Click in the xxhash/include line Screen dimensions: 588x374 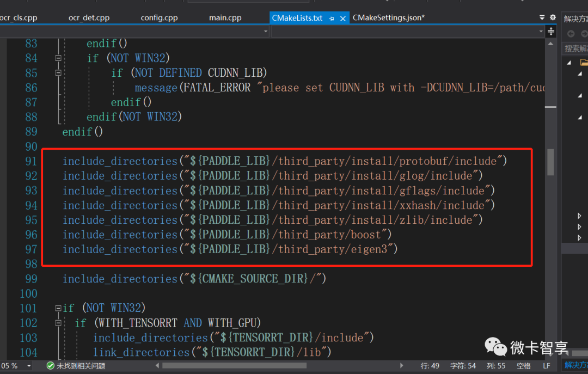tap(279, 205)
